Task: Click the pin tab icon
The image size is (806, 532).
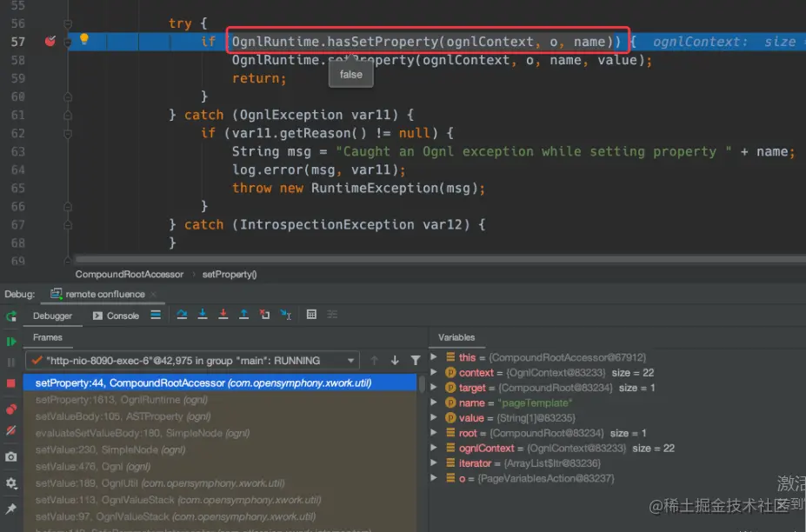Action: [x=10, y=509]
